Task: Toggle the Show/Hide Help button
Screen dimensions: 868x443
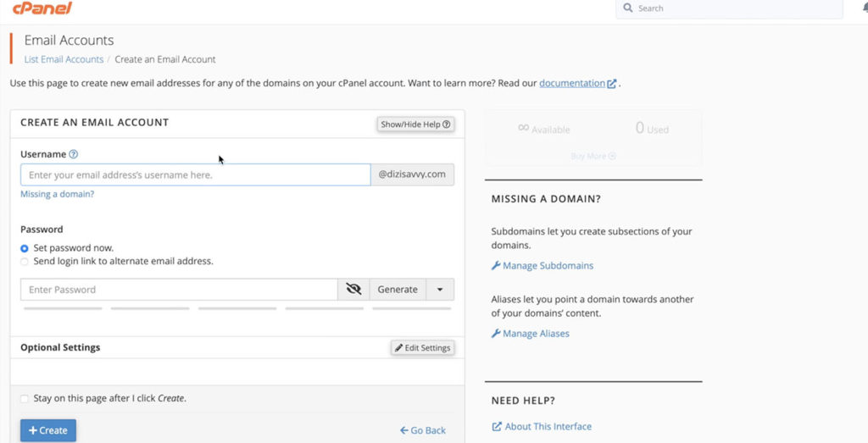Action: click(x=415, y=125)
